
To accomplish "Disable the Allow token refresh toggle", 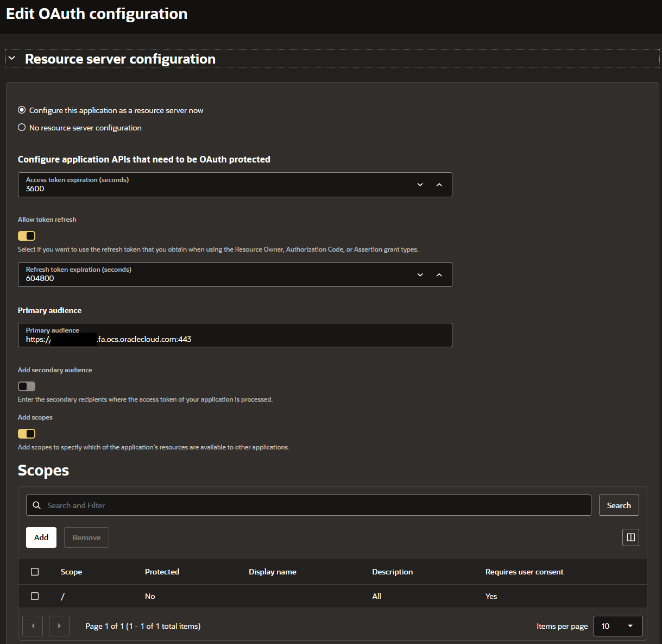I will [27, 236].
